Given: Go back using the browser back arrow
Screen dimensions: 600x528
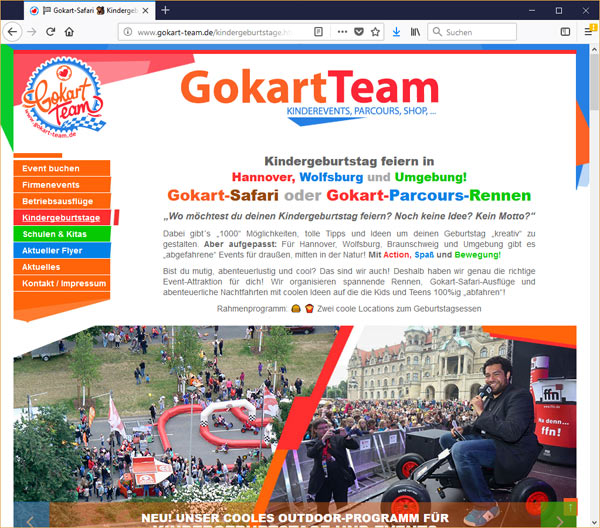Looking at the screenshot, I should [x=12, y=32].
